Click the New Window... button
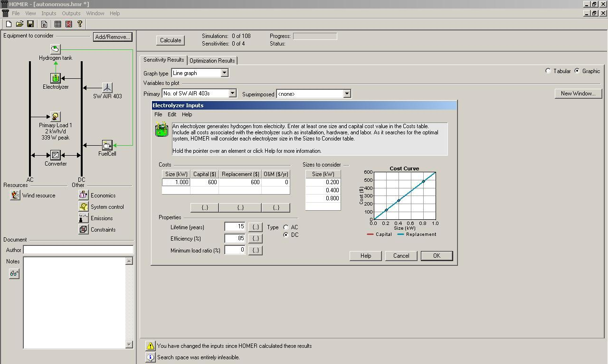This screenshot has height=364, width=608. coord(578,93)
